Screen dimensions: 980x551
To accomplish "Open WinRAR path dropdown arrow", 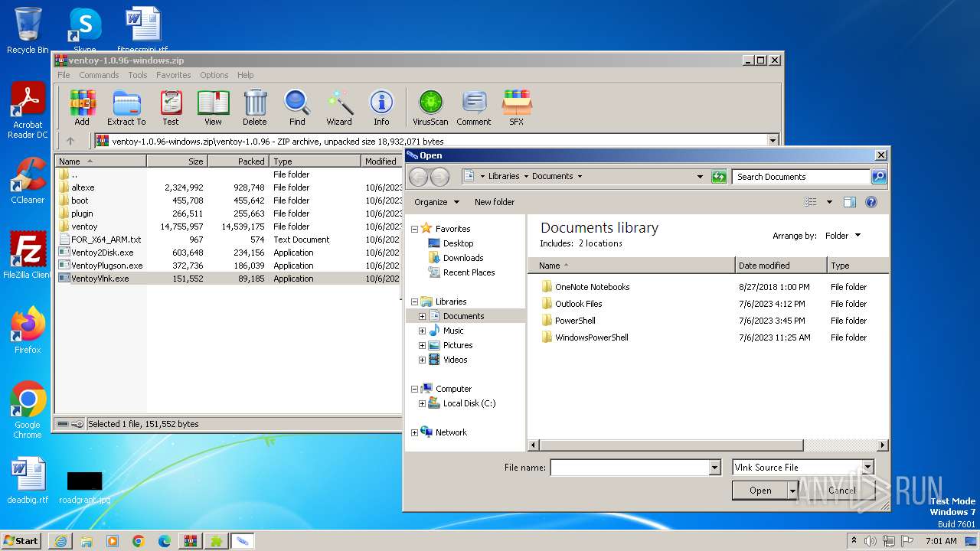I will click(x=773, y=141).
